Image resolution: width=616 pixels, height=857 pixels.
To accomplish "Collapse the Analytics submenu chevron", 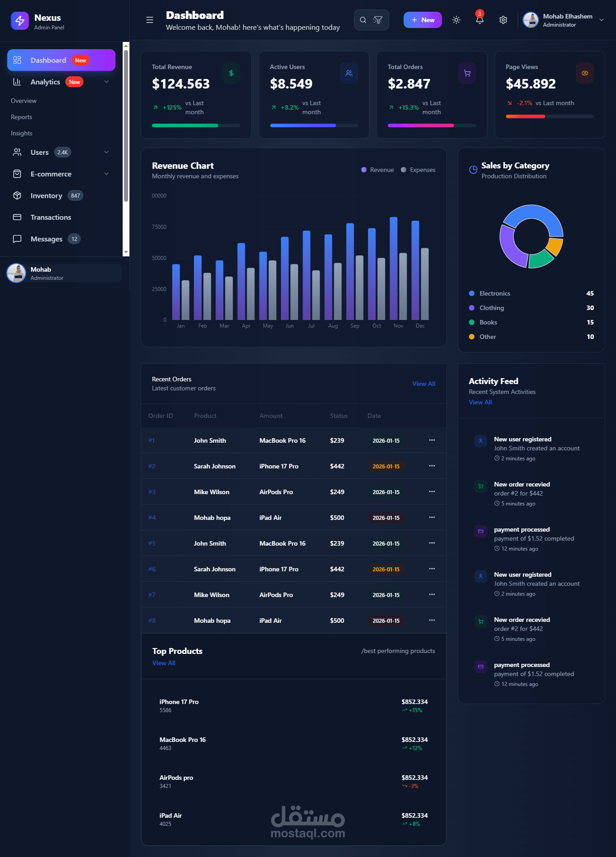I will (106, 82).
